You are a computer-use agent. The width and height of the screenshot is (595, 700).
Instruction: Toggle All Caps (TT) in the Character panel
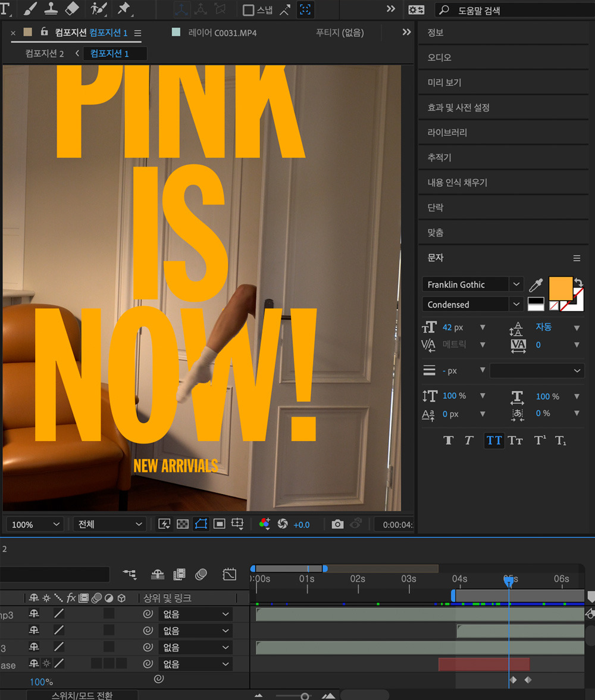tap(494, 440)
